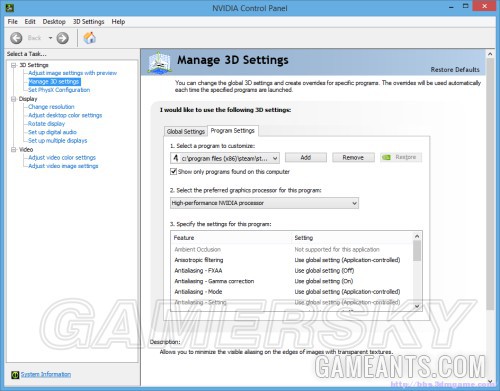
Task: Open the Edit menu
Action: (30, 22)
